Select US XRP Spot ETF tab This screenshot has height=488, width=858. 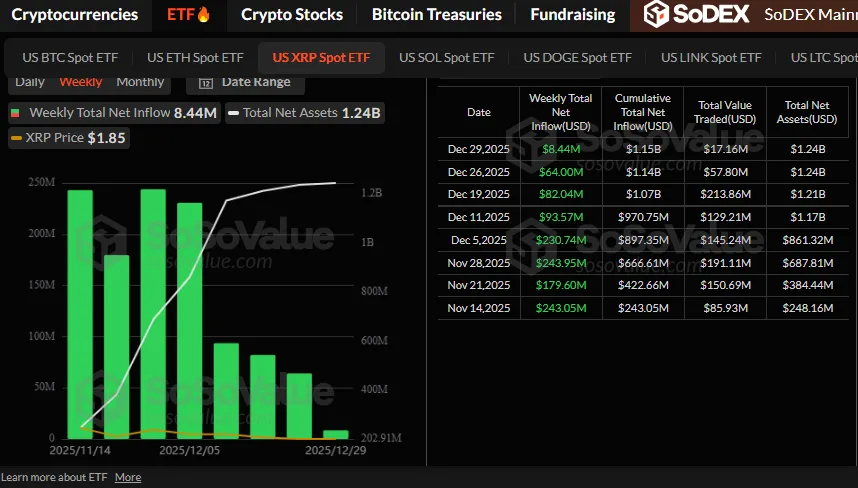[x=321, y=57]
